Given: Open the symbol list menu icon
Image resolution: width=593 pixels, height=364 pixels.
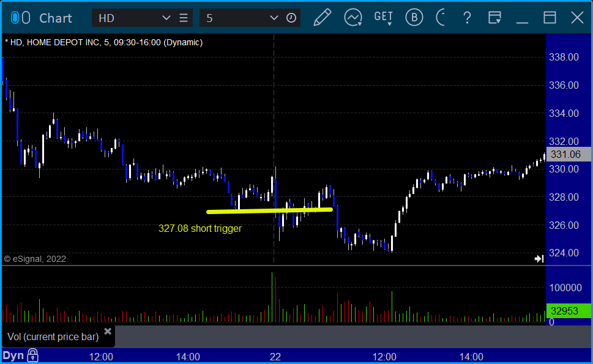Looking at the screenshot, I should (184, 18).
